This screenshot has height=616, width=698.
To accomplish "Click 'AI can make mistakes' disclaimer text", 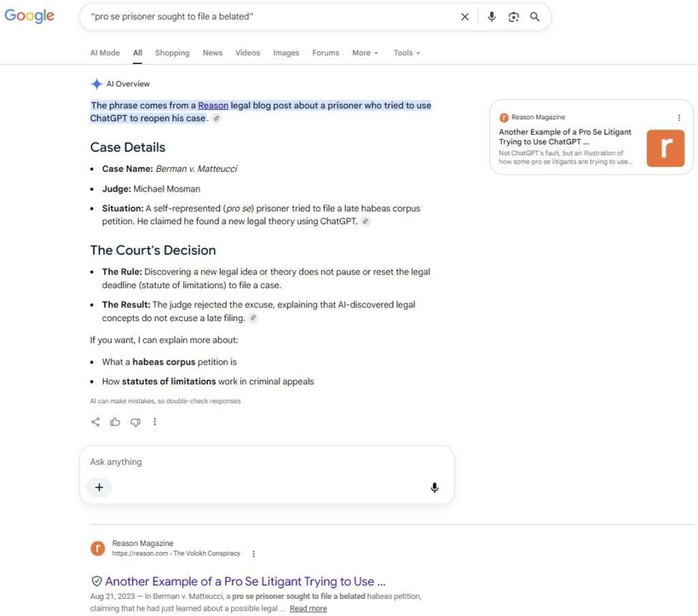I will [x=165, y=401].
